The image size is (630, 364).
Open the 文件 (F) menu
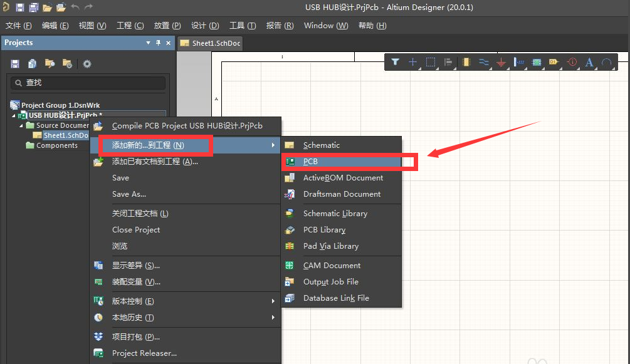click(18, 26)
